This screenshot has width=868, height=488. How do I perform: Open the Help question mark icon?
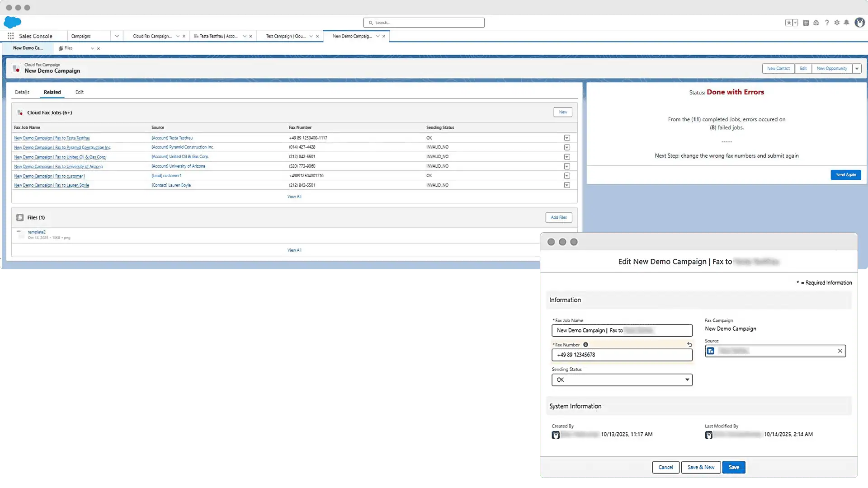827,23
